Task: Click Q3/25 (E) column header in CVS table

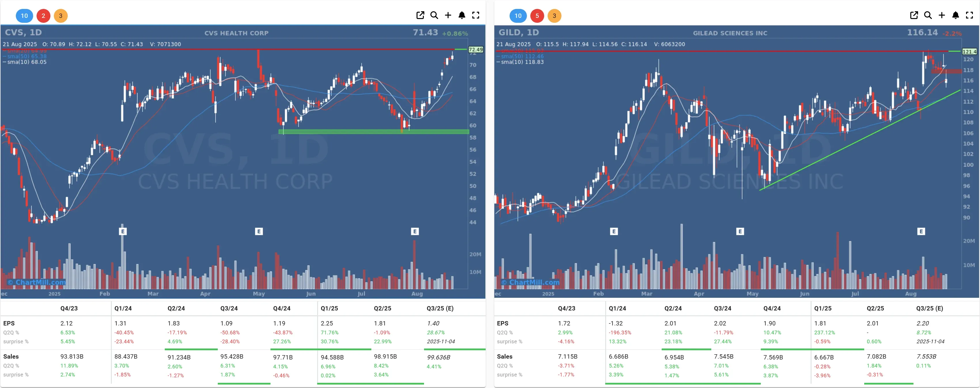Action: (x=440, y=308)
